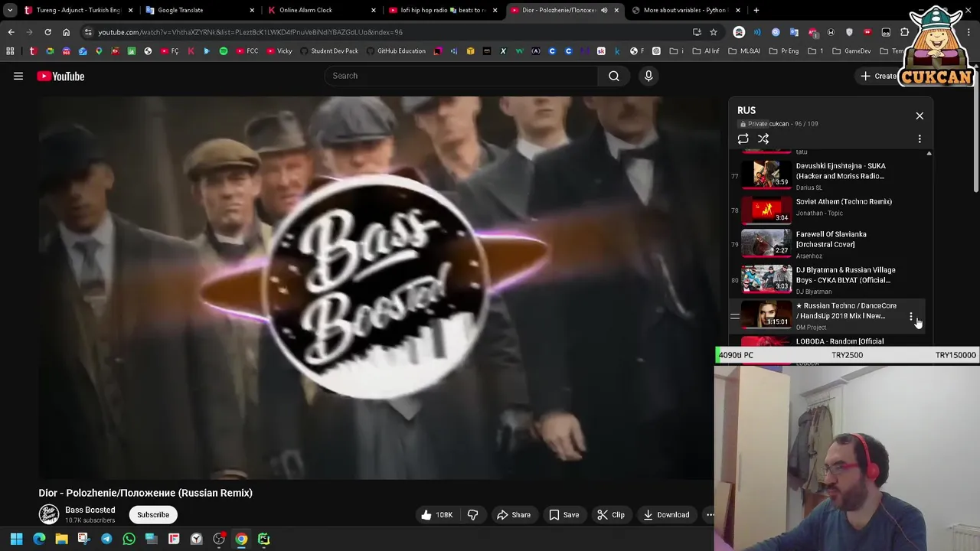Screen dimensions: 980x551
Task: Open Microsoft Edge from taskbar
Action: (39, 539)
